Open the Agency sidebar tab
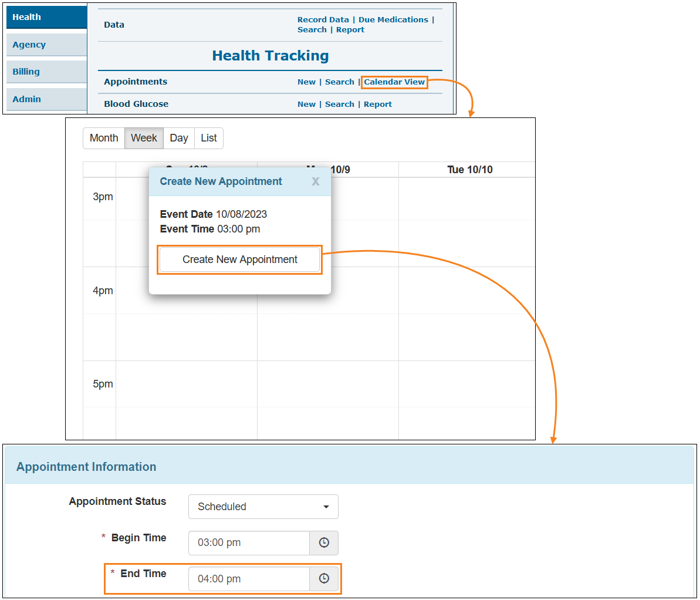 [46, 45]
